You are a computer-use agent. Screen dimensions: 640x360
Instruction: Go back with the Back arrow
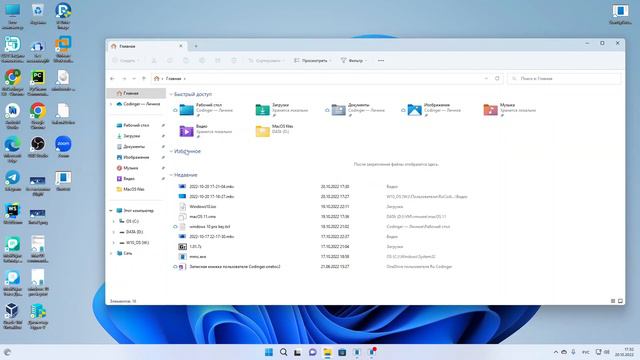[113, 78]
